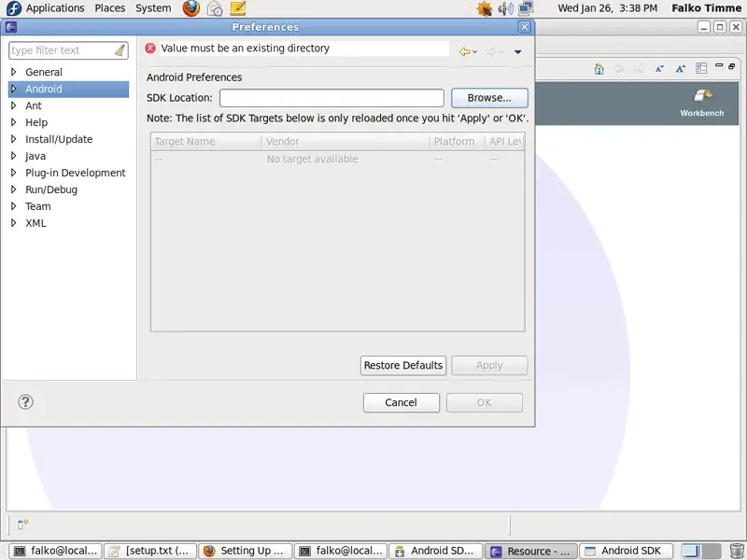Open the Preferences window menu icon

coord(11,27)
